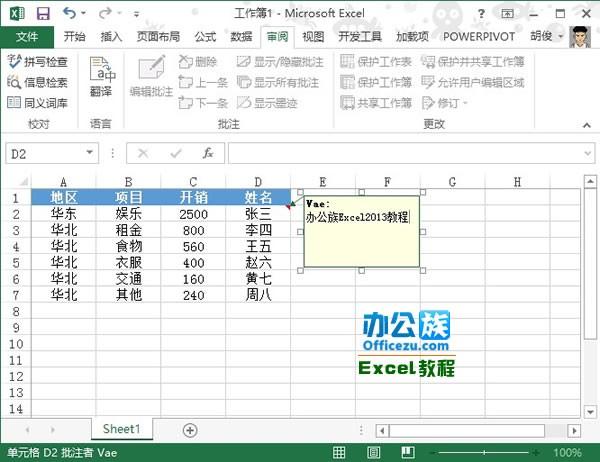Viewport: 600px width, 462px height.
Task: Switch to the 视图 tab
Action: coord(313,37)
